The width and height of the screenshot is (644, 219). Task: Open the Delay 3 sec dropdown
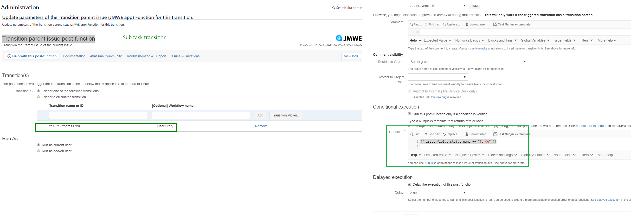(438, 193)
